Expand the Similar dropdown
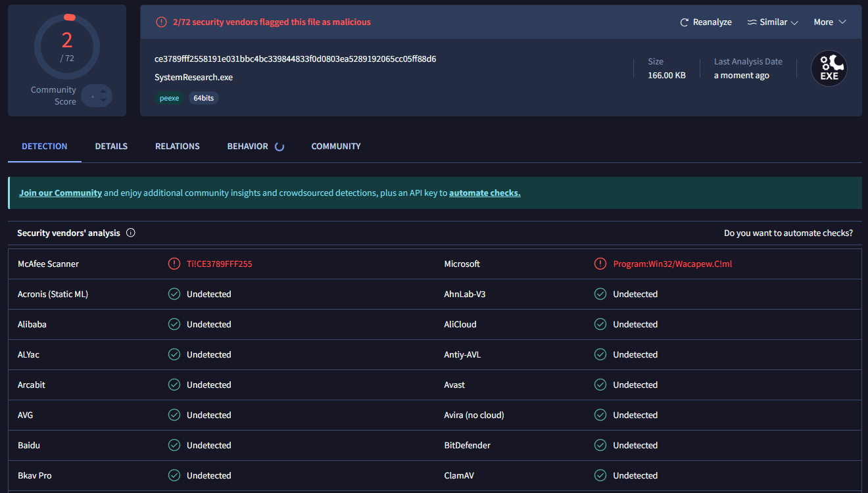Image resolution: width=868 pixels, height=493 pixels. point(773,22)
